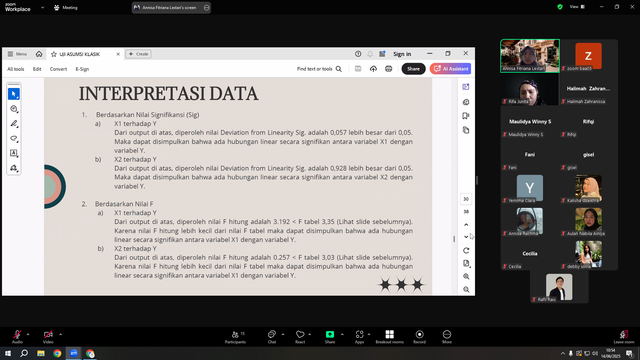The width and height of the screenshot is (640, 360).
Task: Click Create new tab button
Action: (138, 54)
